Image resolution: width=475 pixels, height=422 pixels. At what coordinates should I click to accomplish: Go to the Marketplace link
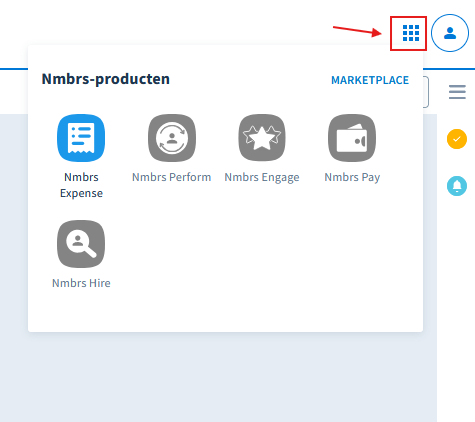click(x=370, y=80)
